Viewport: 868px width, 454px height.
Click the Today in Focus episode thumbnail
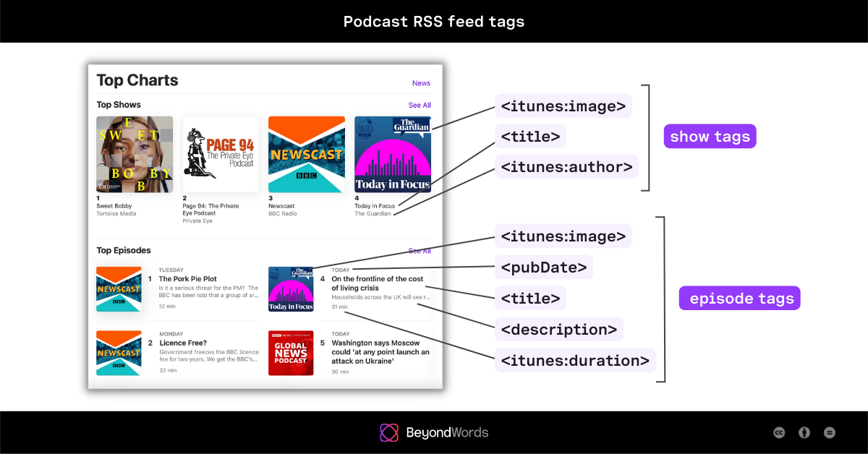292,289
